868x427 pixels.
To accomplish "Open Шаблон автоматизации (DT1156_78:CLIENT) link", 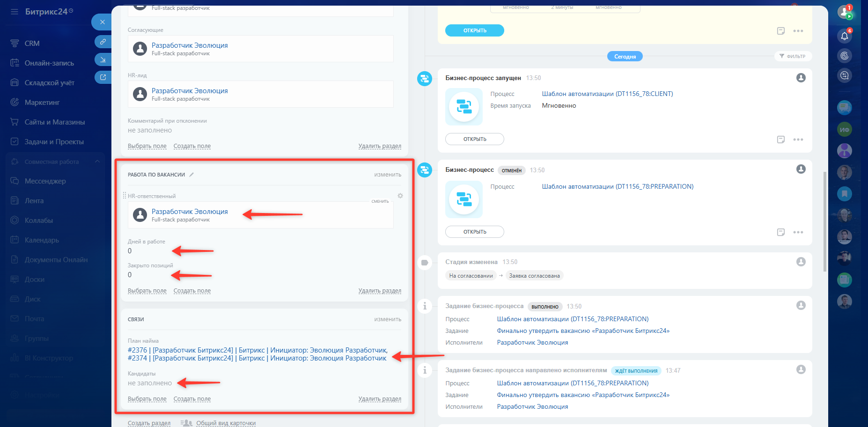I will [x=607, y=94].
